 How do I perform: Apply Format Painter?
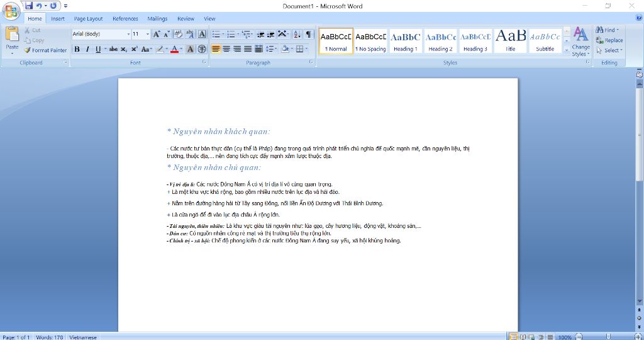(45, 50)
